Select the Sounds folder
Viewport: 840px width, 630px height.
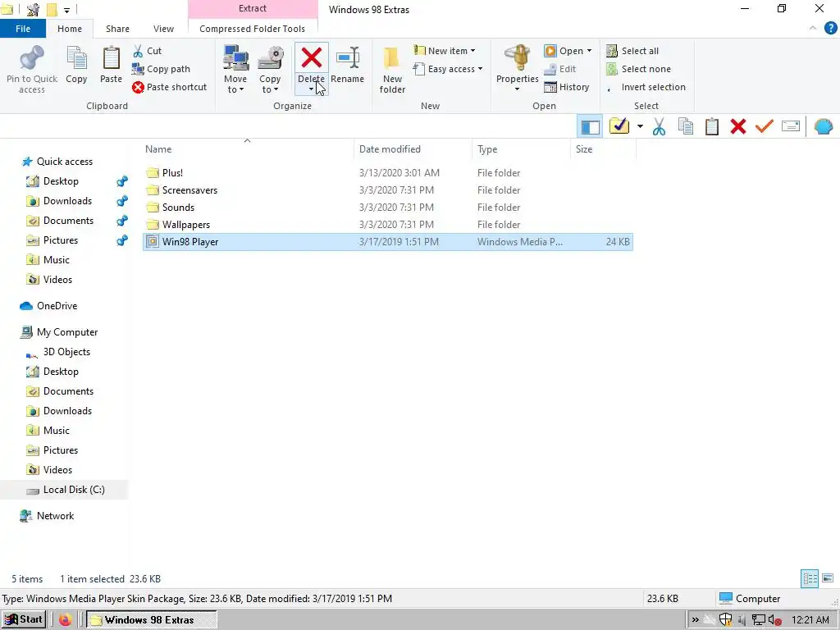point(388,208)
